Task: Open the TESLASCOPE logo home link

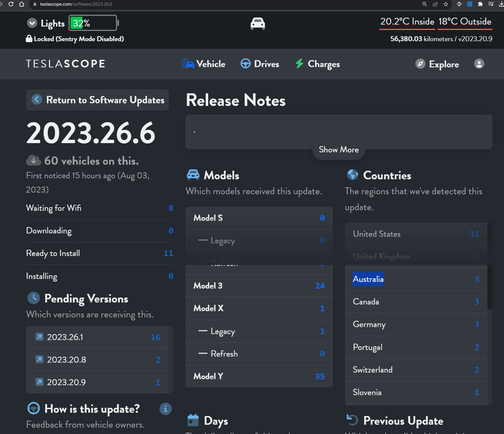Action: (66, 64)
